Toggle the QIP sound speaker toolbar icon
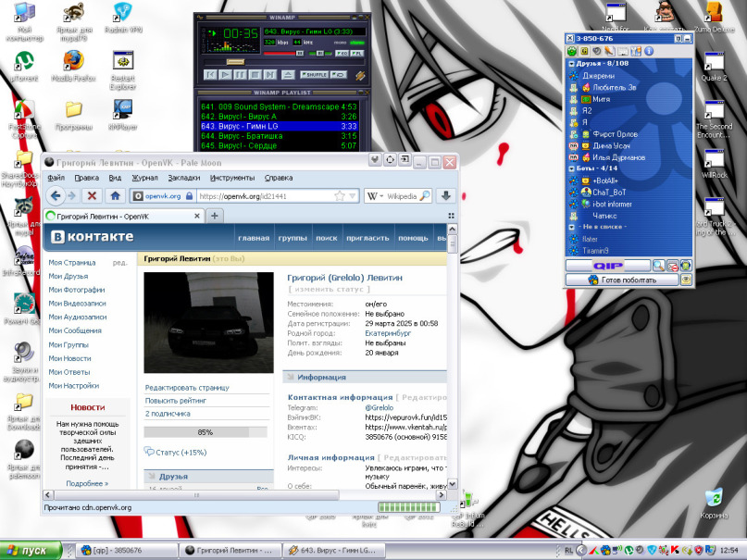This screenshot has width=747, height=560. (597, 51)
